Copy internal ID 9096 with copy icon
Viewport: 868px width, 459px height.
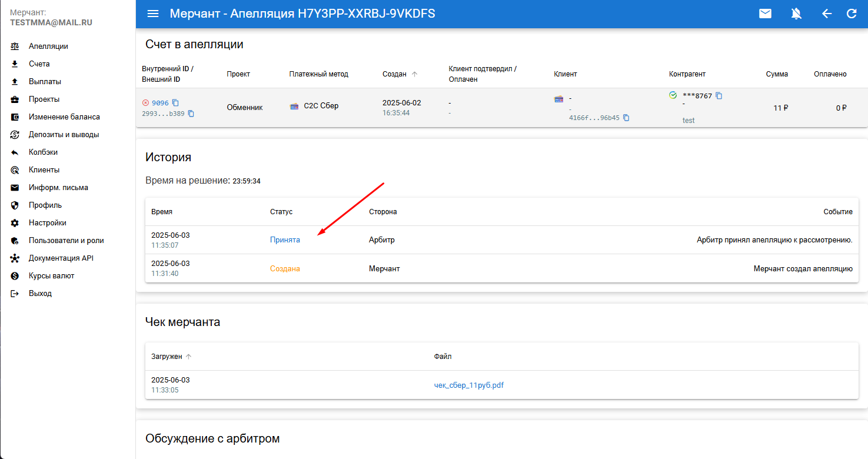175,102
